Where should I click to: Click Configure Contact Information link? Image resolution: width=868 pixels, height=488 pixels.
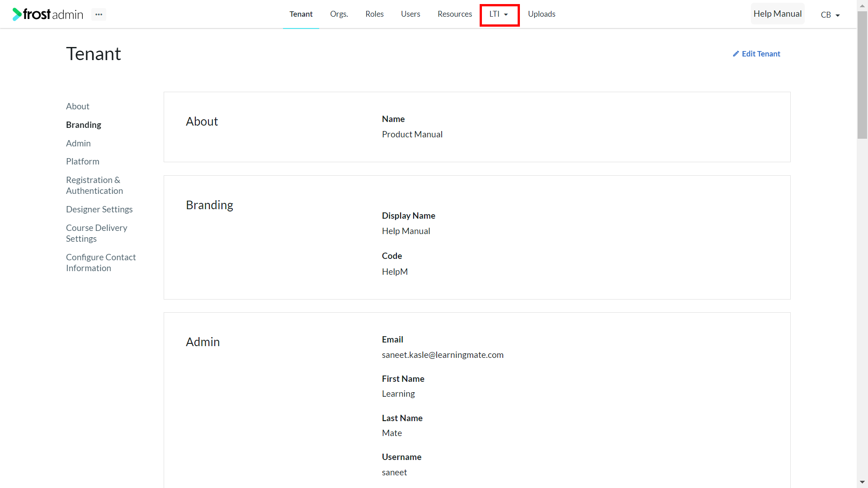[x=101, y=263]
